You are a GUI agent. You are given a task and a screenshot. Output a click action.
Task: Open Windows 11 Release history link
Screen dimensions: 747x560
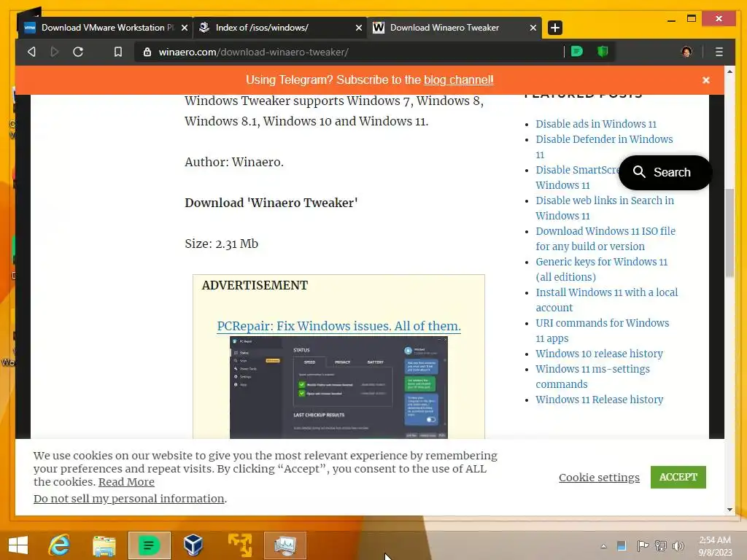(x=599, y=400)
